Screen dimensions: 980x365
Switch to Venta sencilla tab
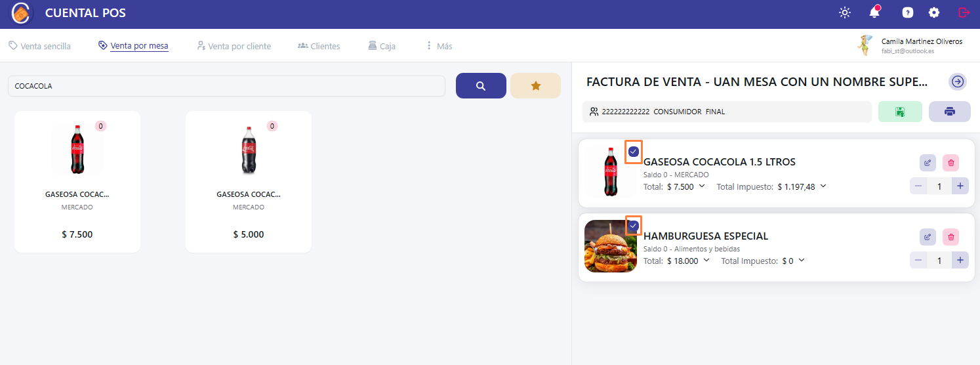[x=39, y=46]
